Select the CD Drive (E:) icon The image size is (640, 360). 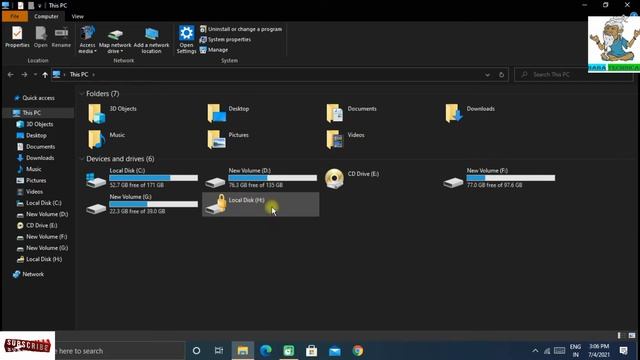(334, 178)
